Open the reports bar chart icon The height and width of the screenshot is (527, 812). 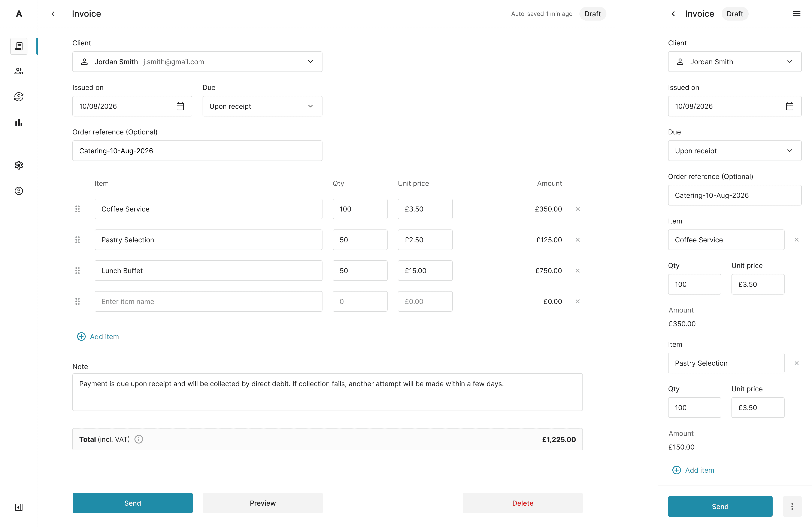(19, 123)
